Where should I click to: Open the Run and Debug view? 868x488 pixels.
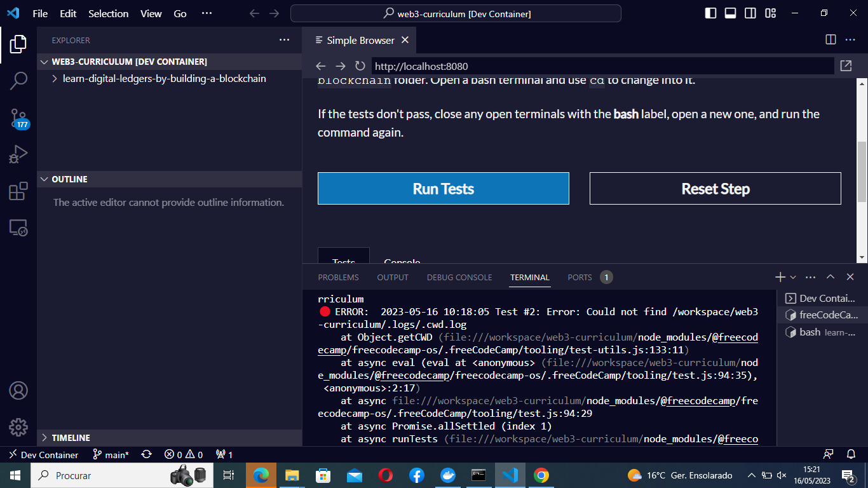[18, 154]
